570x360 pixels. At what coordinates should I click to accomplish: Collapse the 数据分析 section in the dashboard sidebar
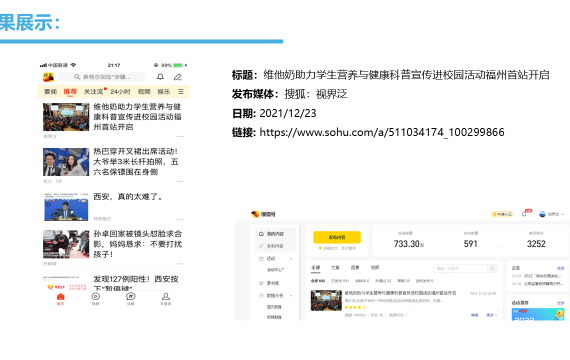[291, 296]
